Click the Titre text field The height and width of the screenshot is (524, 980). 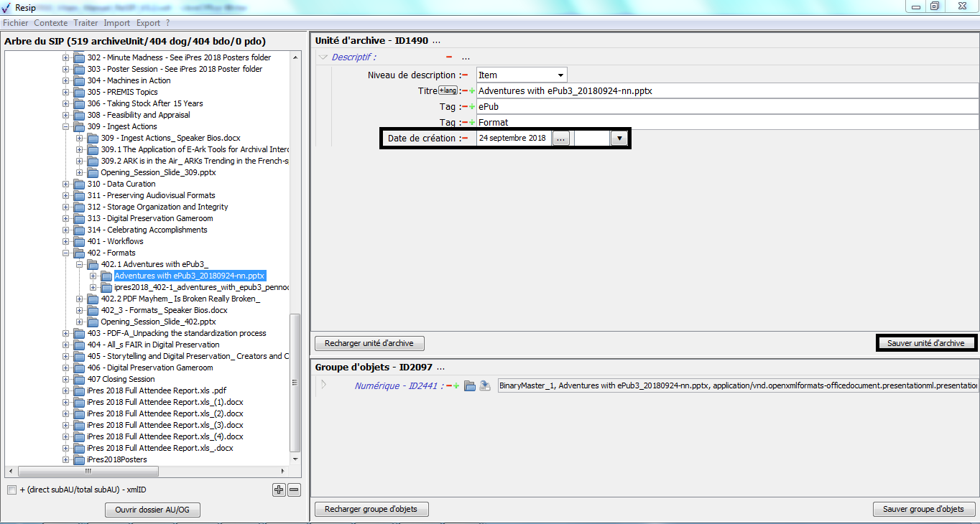click(x=726, y=91)
